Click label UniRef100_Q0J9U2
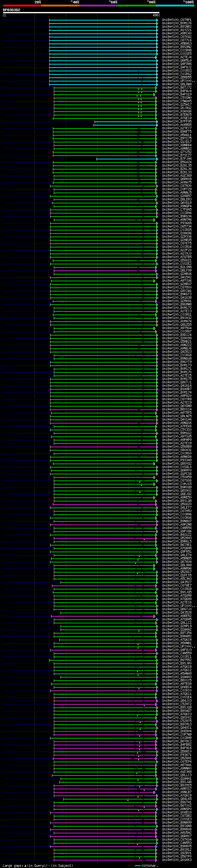197x868 pixels. point(176,108)
